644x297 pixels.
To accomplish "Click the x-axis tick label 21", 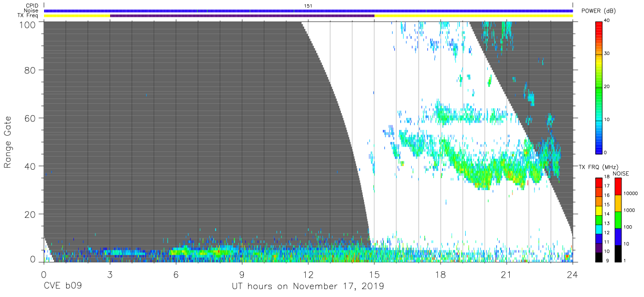I will click(x=506, y=275).
